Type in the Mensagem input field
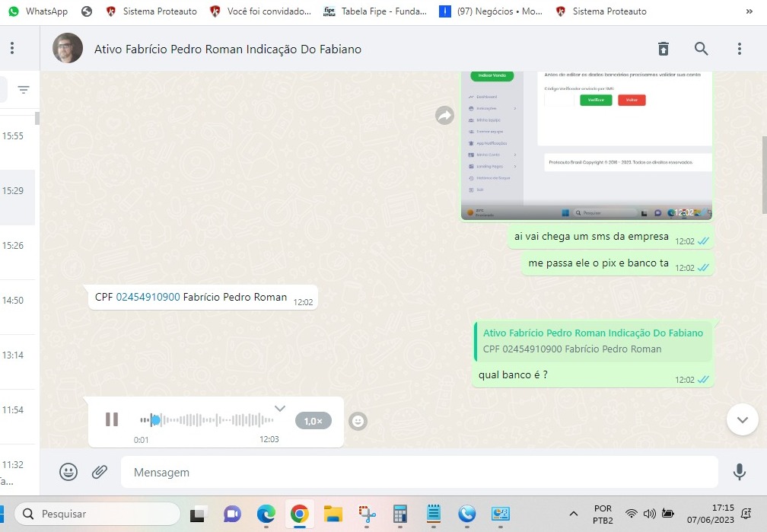767x532 pixels. (x=419, y=472)
